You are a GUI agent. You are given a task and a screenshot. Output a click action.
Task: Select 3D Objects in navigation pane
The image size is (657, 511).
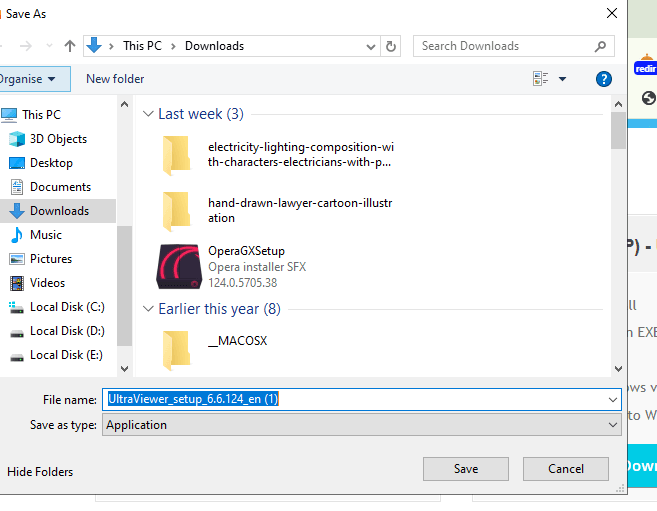[58, 139]
